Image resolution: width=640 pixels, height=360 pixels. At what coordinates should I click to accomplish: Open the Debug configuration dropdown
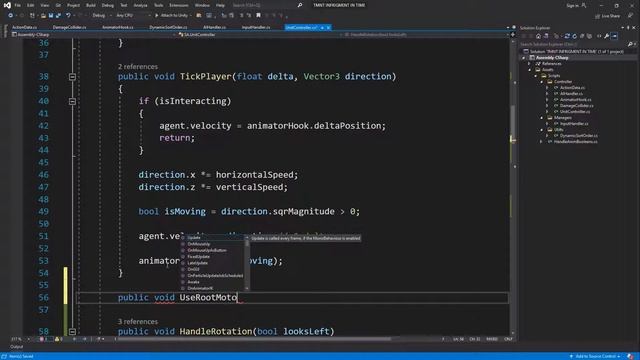(101, 16)
